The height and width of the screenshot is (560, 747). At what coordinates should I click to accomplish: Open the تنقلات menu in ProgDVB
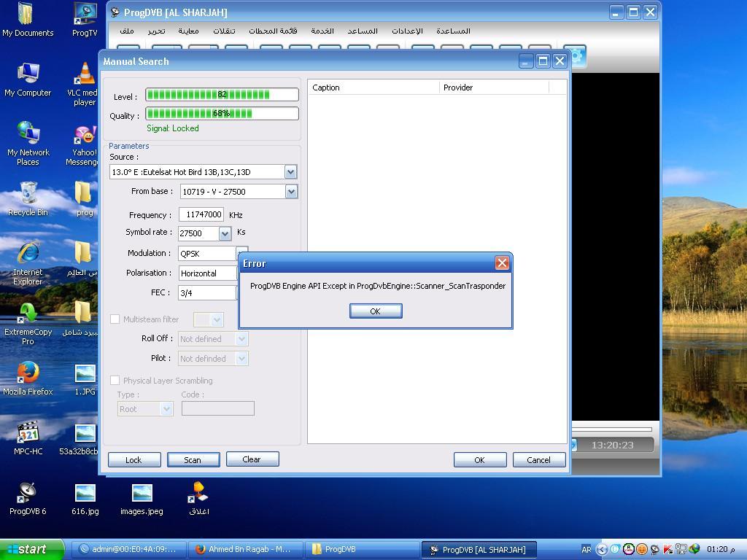point(224,31)
